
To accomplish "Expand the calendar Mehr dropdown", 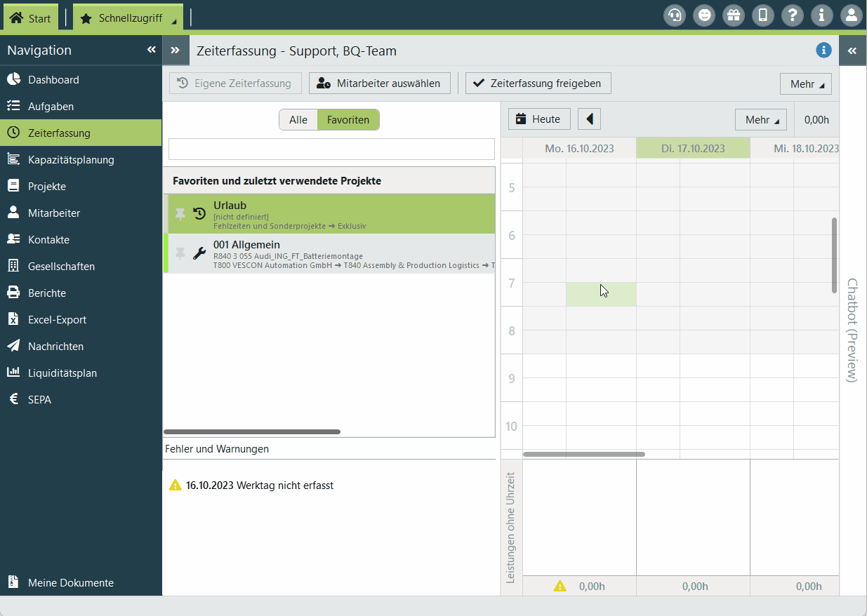I will click(x=760, y=120).
